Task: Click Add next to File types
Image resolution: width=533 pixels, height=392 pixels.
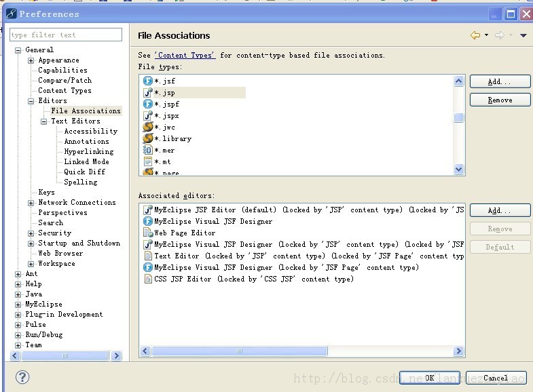Action: pyautogui.click(x=500, y=81)
